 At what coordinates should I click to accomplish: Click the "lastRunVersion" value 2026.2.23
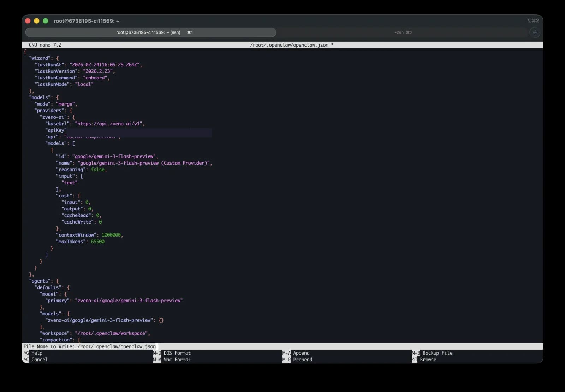98,71
